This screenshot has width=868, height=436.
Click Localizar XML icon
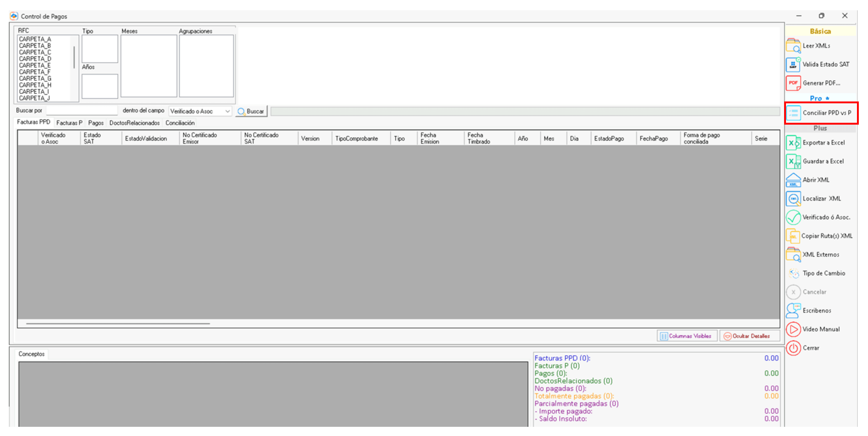coord(793,199)
